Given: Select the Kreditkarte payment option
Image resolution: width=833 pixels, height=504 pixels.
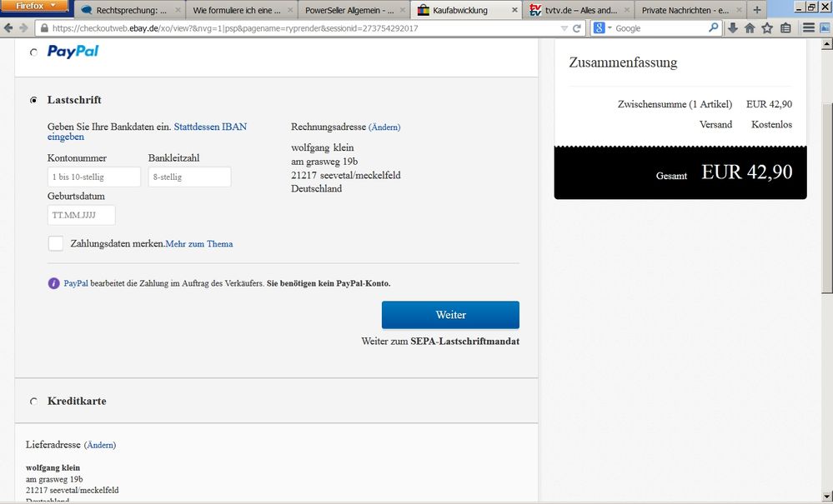Looking at the screenshot, I should coord(33,402).
